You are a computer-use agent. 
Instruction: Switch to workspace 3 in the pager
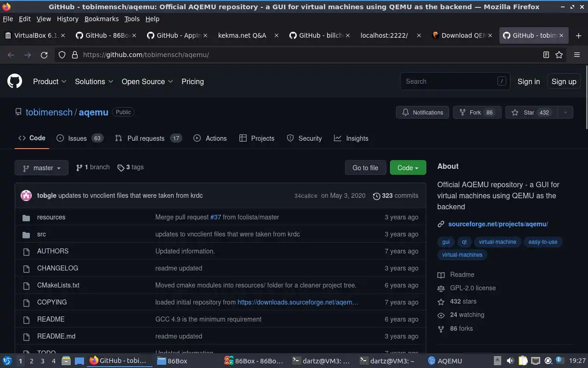click(43, 361)
